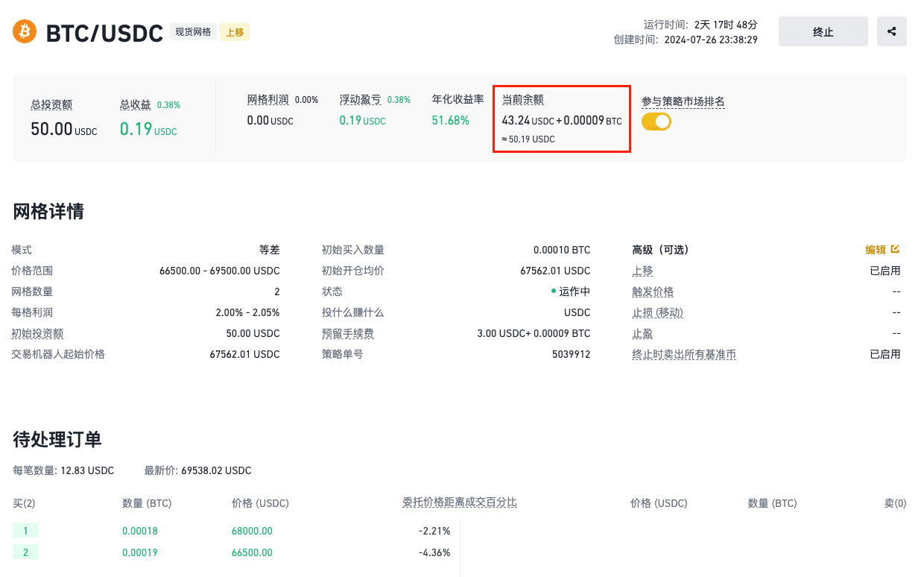This screenshot has height=577, width=924.
Task: Click the 网格利润 label
Action: point(268,99)
